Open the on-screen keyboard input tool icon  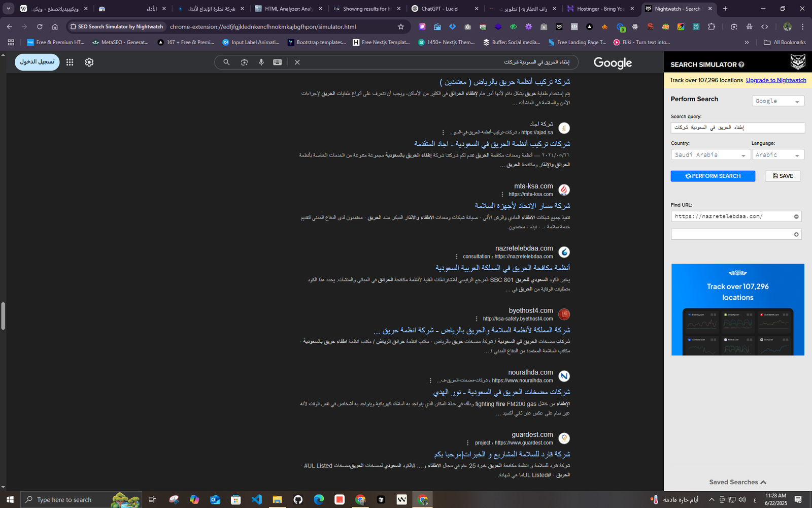[278, 62]
